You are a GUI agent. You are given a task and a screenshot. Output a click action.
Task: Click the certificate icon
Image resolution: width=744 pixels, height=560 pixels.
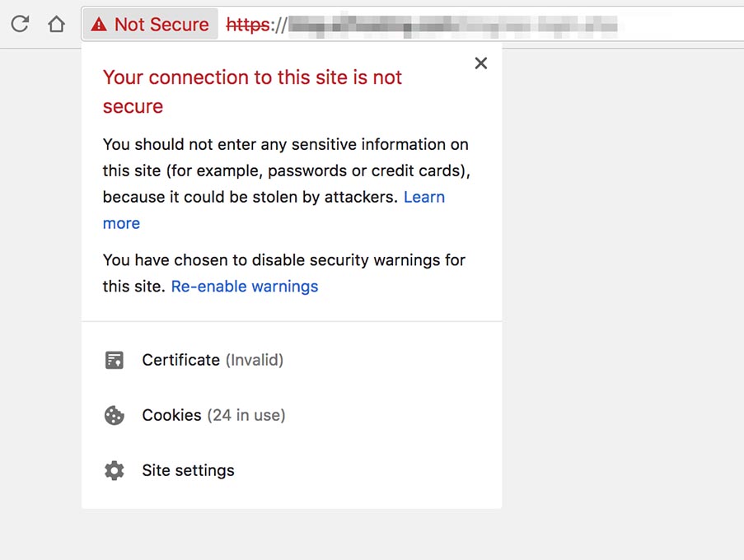coord(115,360)
